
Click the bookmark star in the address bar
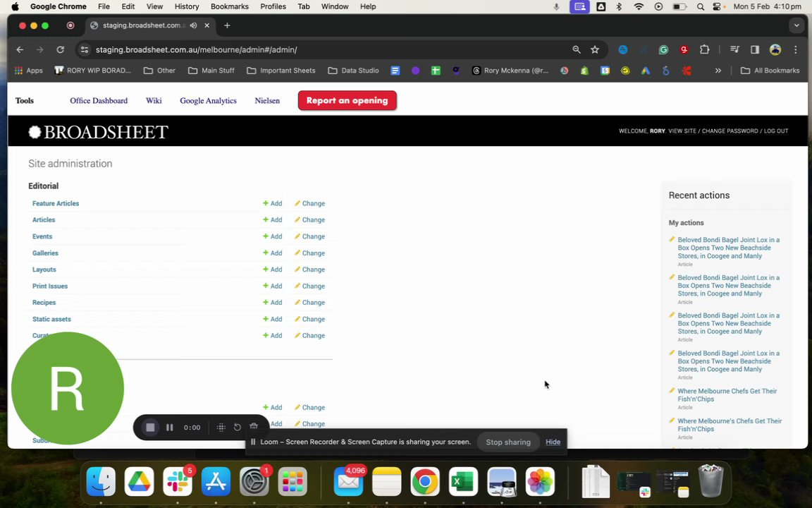point(594,50)
